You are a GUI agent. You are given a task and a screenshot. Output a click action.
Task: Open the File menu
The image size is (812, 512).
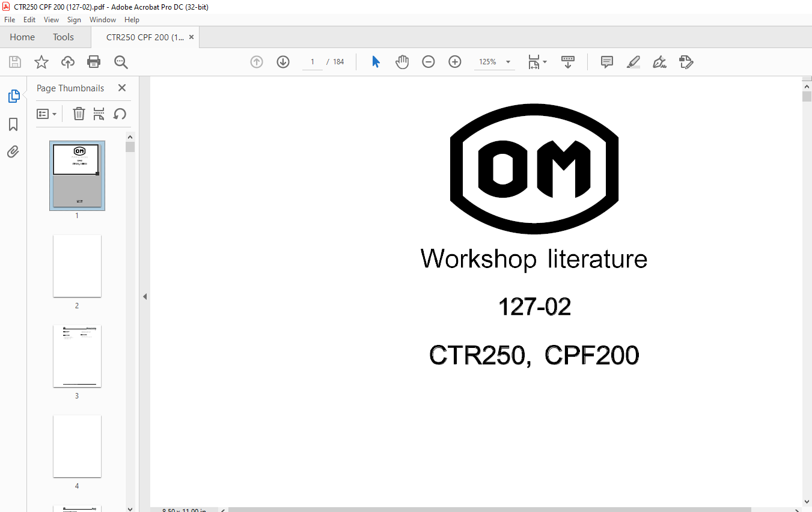10,20
